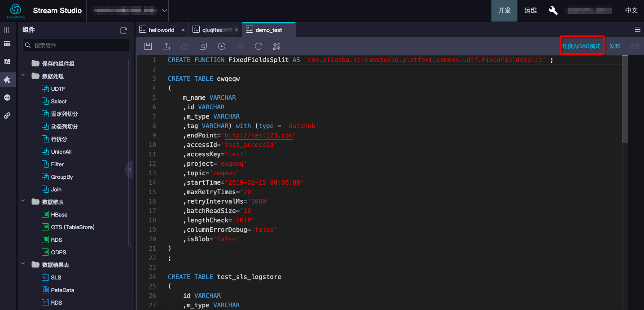Select the Select component
The image size is (644, 310).
[x=54, y=102]
